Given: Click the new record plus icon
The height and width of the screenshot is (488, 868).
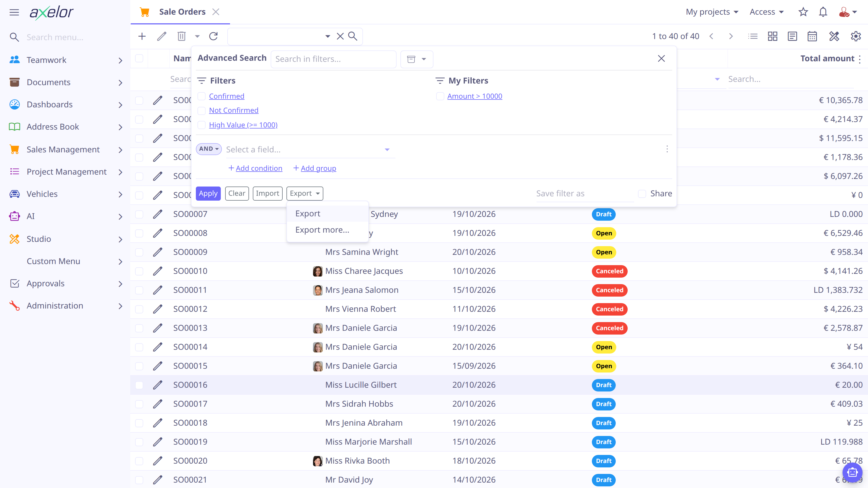Looking at the screenshot, I should (x=142, y=36).
